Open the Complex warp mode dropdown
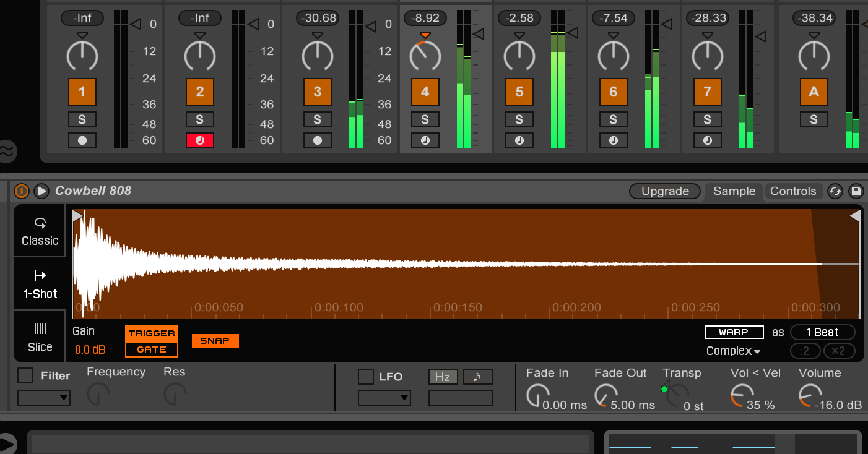Viewport: 868px width, 454px height. tap(733, 351)
